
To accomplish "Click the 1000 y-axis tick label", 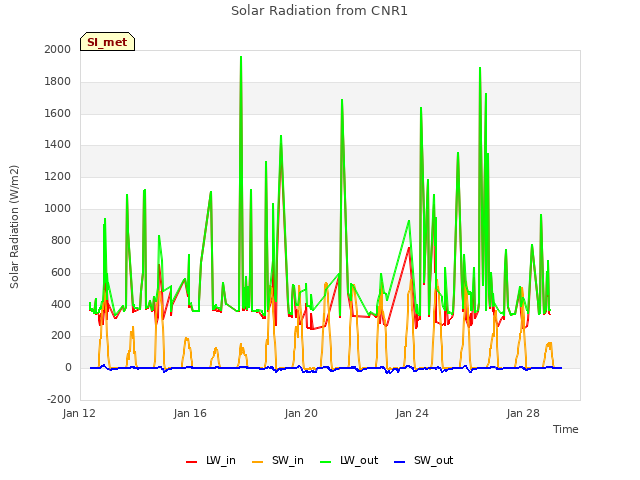I will 58,209.
